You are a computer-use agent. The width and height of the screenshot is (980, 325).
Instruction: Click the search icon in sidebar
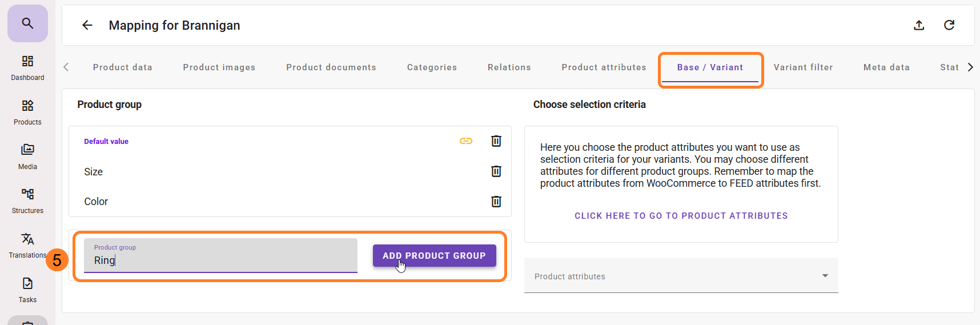pos(27,23)
